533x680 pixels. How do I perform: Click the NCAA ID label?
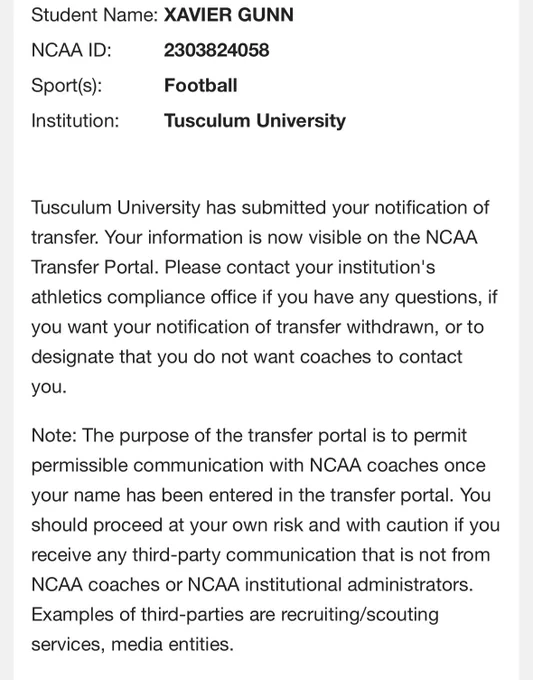point(72,50)
